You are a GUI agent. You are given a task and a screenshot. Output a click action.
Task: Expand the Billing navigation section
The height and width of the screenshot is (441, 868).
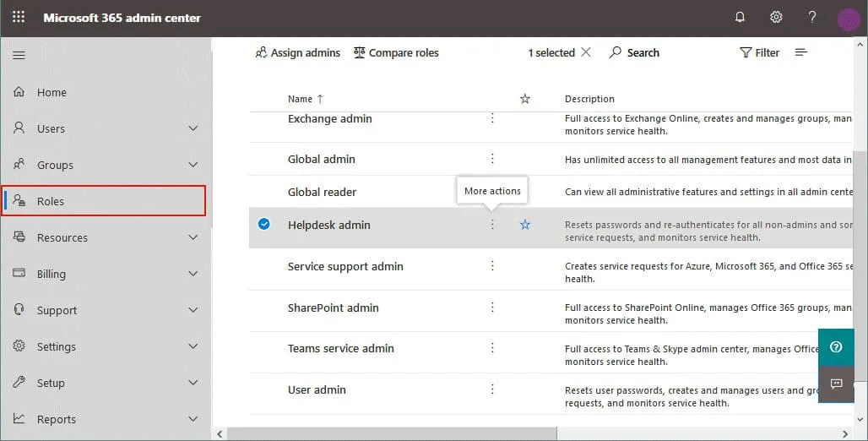click(x=193, y=274)
